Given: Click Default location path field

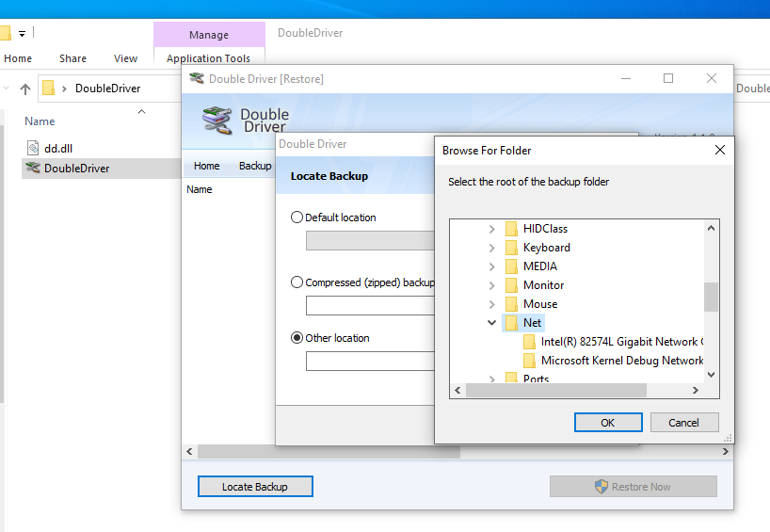Looking at the screenshot, I should 370,241.
